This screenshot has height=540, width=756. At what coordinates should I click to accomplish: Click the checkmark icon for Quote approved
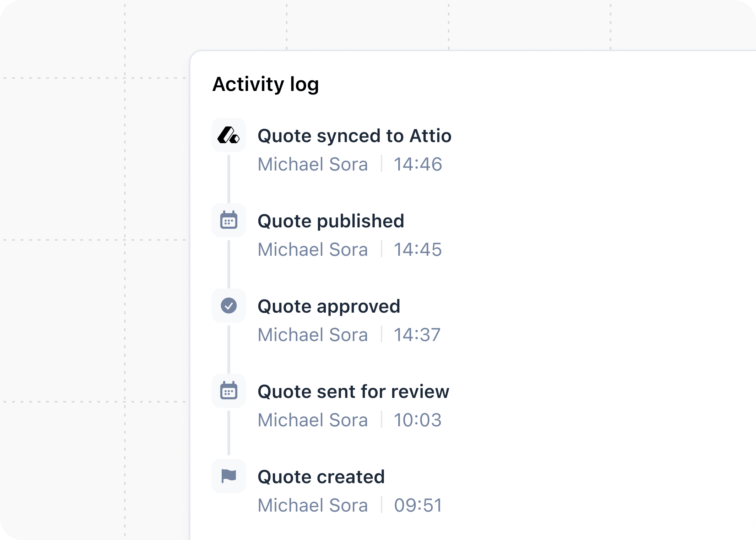pyautogui.click(x=229, y=306)
